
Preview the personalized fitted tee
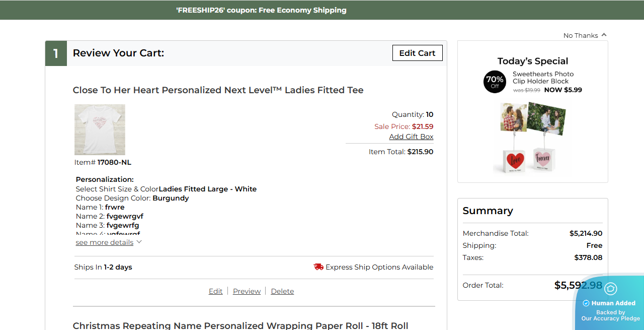(x=247, y=291)
